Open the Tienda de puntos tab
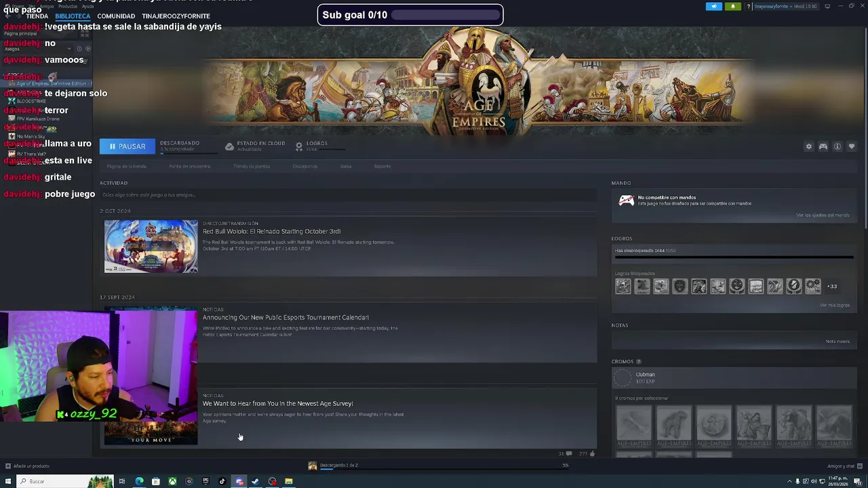The image size is (868, 488). pyautogui.click(x=252, y=166)
